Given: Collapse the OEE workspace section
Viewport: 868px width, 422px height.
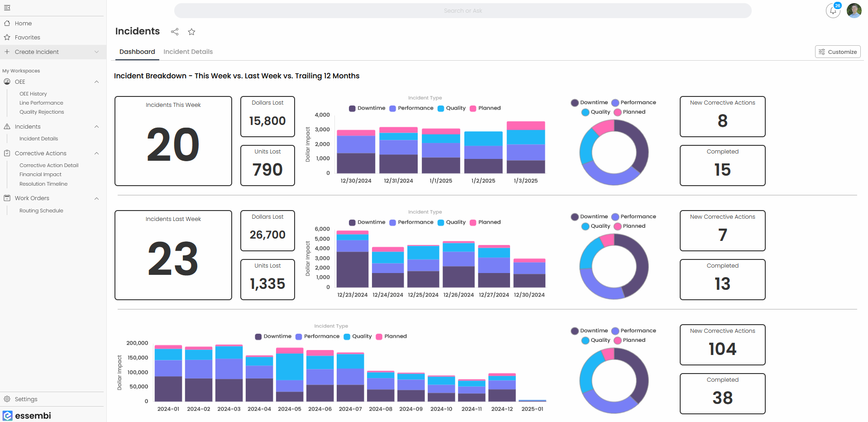Looking at the screenshot, I should point(96,82).
